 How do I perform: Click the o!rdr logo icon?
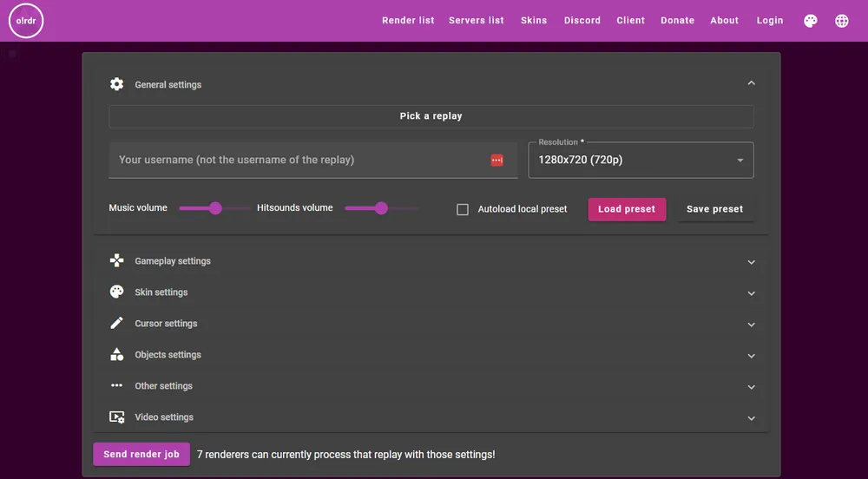[x=26, y=21]
